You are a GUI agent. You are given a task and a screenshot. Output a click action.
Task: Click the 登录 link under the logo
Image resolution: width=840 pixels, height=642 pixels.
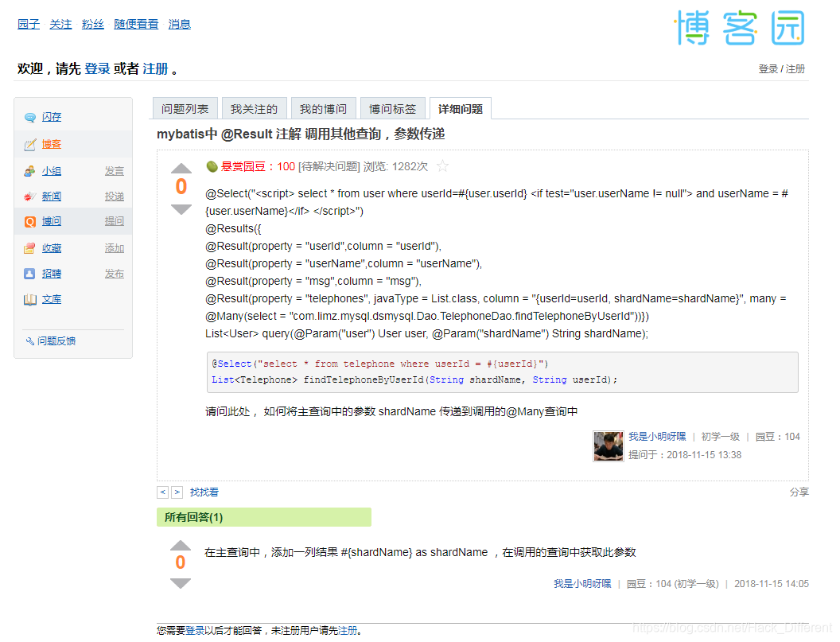click(768, 68)
